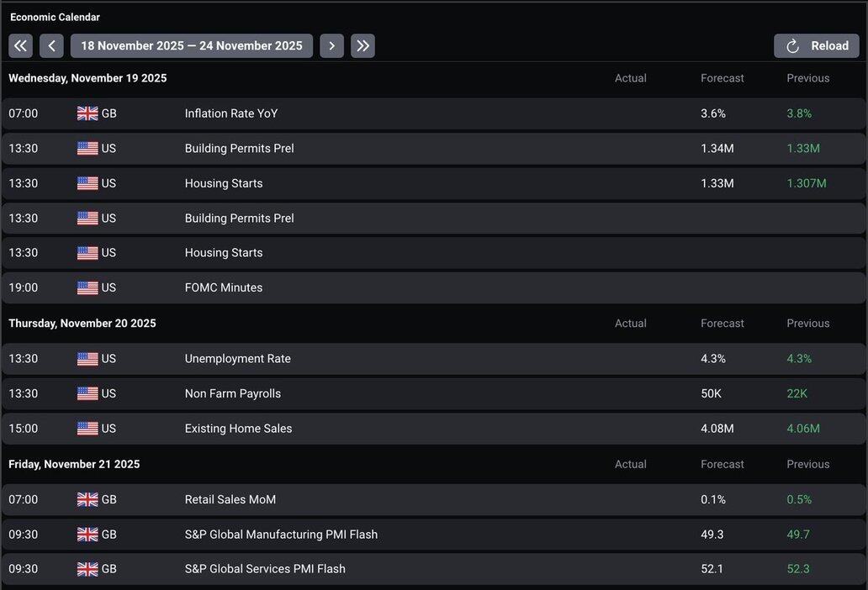Go to the previous week using the single-left arrow

point(51,46)
